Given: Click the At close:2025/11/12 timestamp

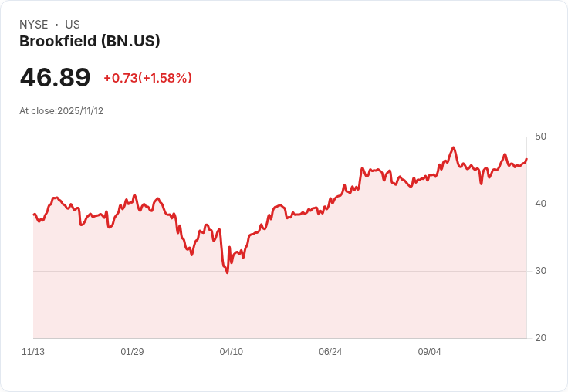Looking at the screenshot, I should 61,111.
